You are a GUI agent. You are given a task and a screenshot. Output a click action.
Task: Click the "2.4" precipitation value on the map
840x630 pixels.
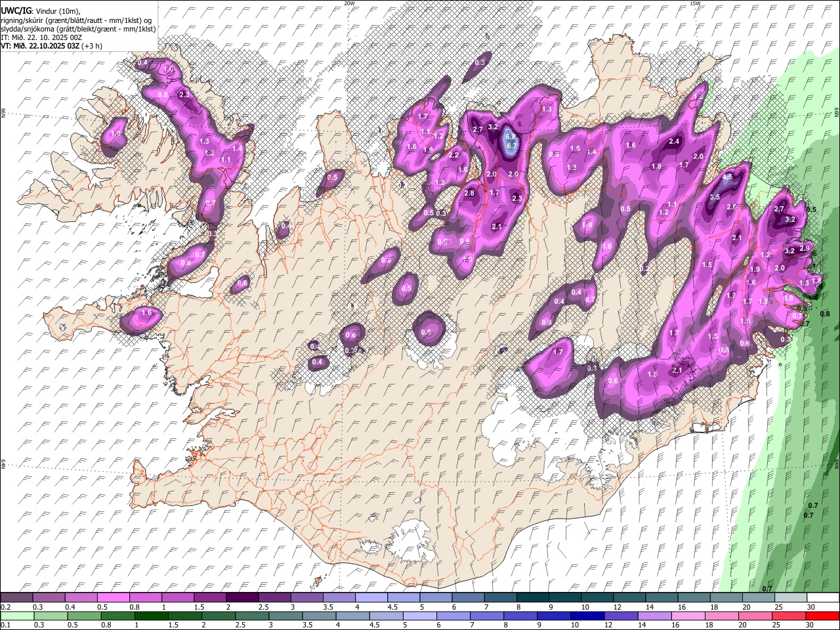coord(674,142)
